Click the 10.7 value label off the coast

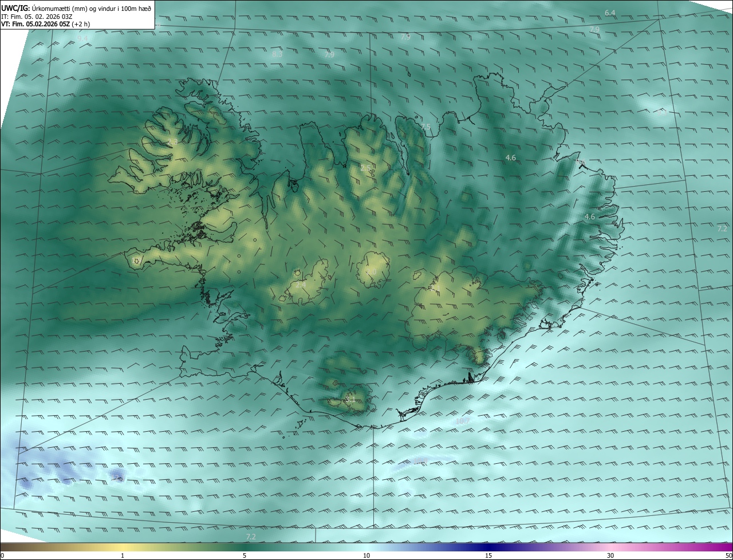tap(462, 421)
